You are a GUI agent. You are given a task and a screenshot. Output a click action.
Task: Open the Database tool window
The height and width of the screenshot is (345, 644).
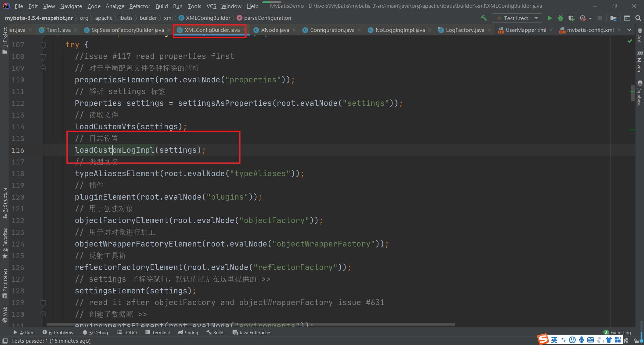(639, 93)
